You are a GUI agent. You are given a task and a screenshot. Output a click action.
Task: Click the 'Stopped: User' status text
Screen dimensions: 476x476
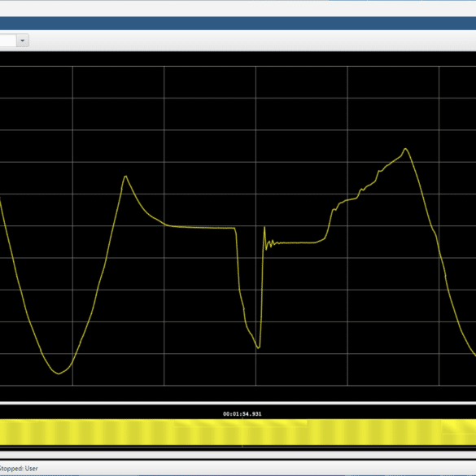tap(19, 469)
